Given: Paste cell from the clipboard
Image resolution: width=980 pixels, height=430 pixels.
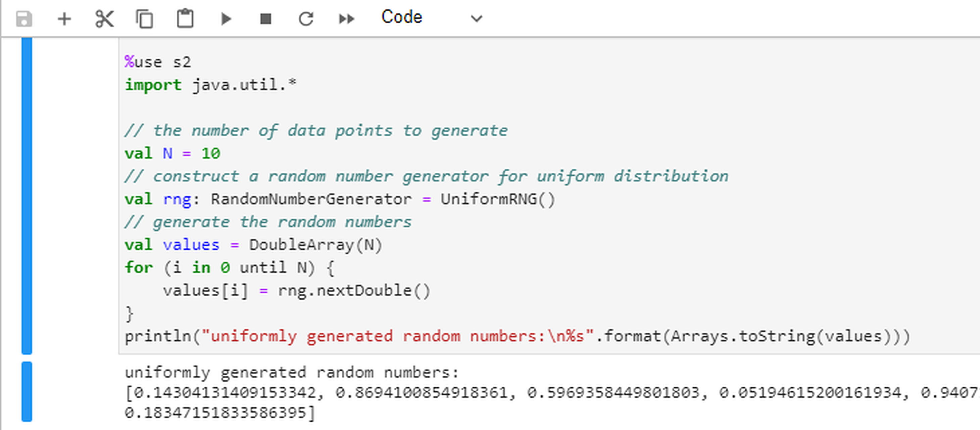Looking at the screenshot, I should tap(185, 18).
